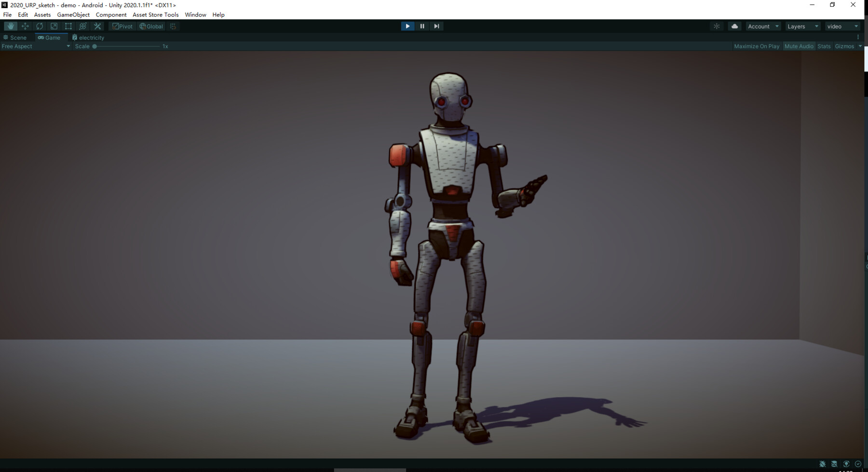Viewport: 868px width, 472px height.
Task: Enable Maximize On Play
Action: 756,46
